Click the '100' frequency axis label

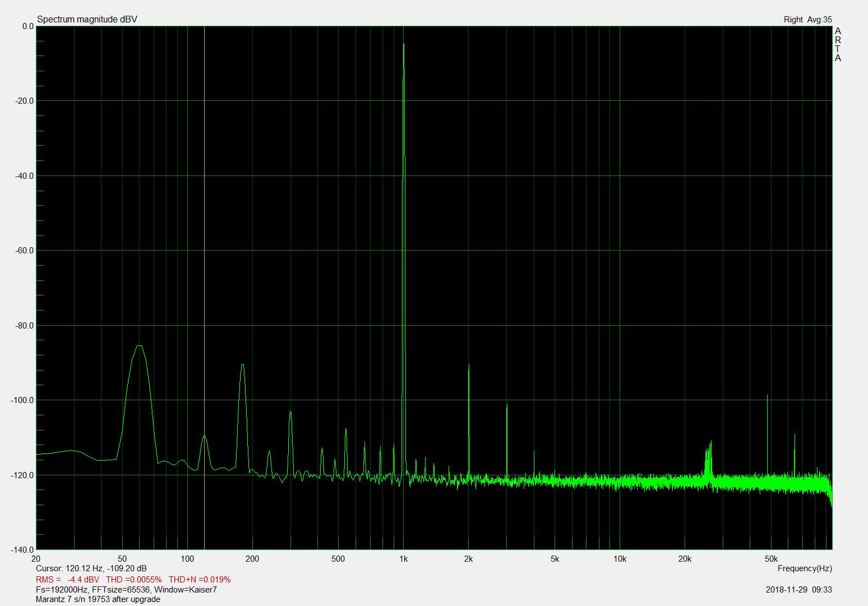pyautogui.click(x=187, y=559)
